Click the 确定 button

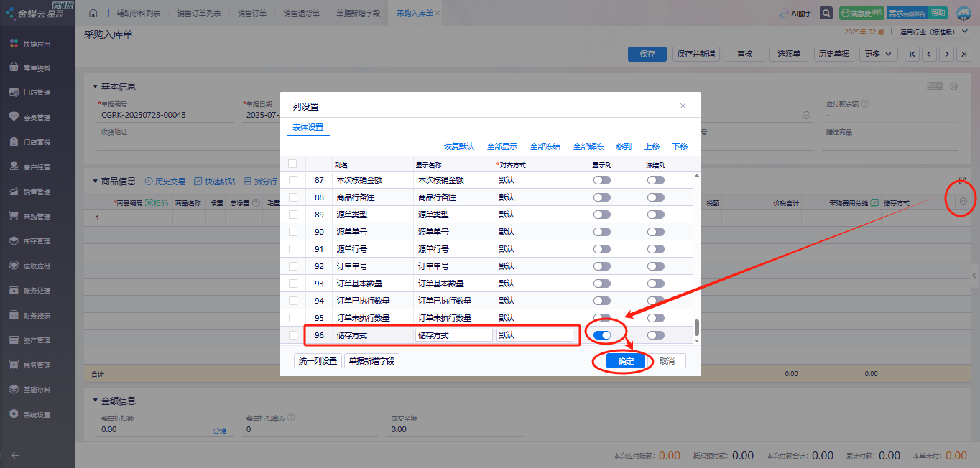(x=626, y=361)
